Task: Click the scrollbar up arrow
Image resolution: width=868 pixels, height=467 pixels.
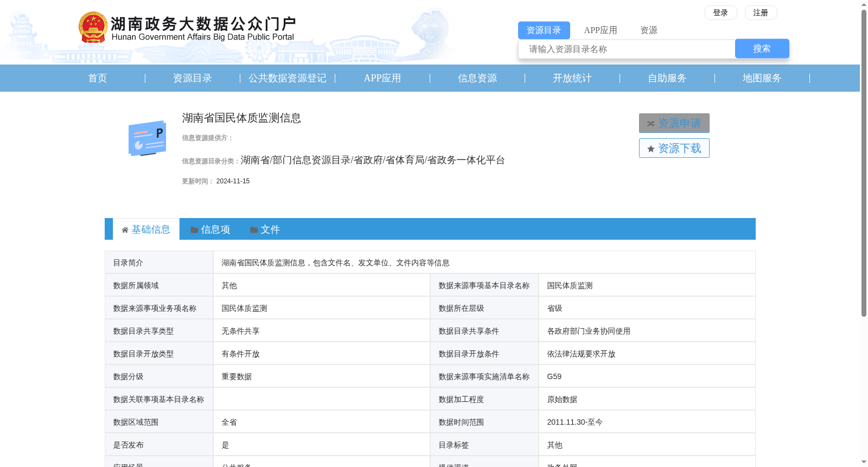Action: pyautogui.click(x=864, y=4)
